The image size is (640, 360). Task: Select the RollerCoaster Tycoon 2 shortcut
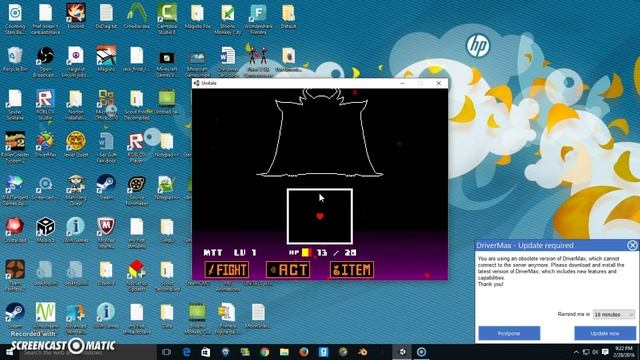pyautogui.click(x=15, y=147)
